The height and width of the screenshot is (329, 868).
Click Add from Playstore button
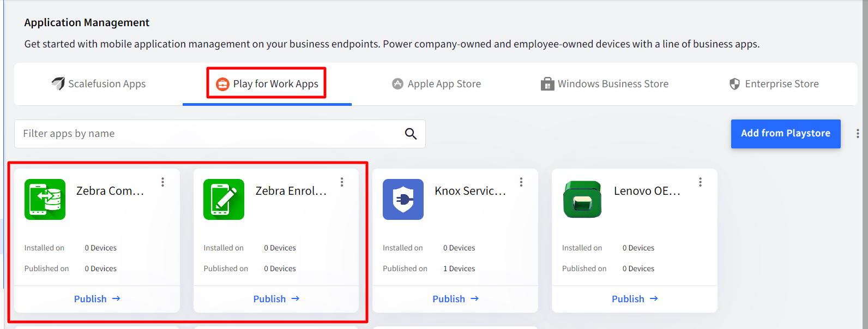(x=786, y=134)
